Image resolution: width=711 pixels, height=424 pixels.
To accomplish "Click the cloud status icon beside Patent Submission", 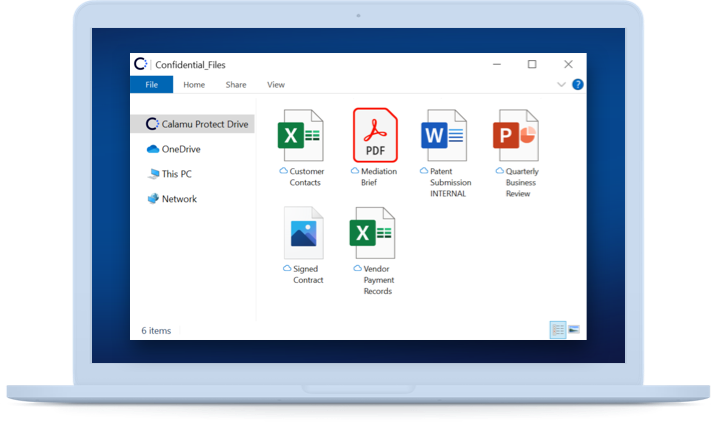I will click(x=424, y=171).
